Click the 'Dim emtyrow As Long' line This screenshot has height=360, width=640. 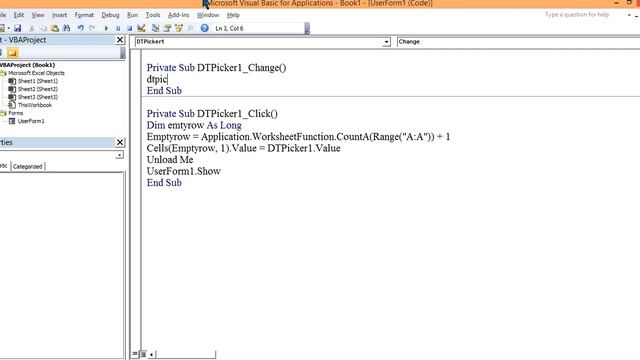[x=194, y=125]
